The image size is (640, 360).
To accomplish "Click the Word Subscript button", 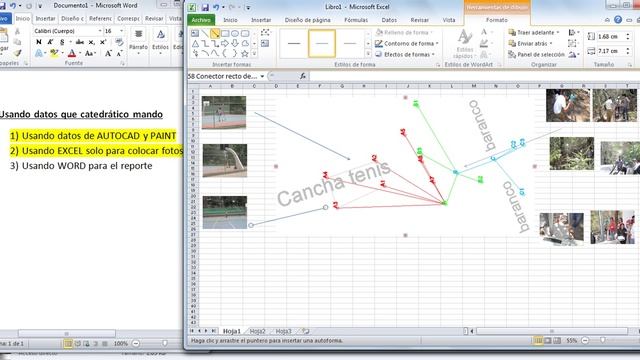I will point(91,42).
